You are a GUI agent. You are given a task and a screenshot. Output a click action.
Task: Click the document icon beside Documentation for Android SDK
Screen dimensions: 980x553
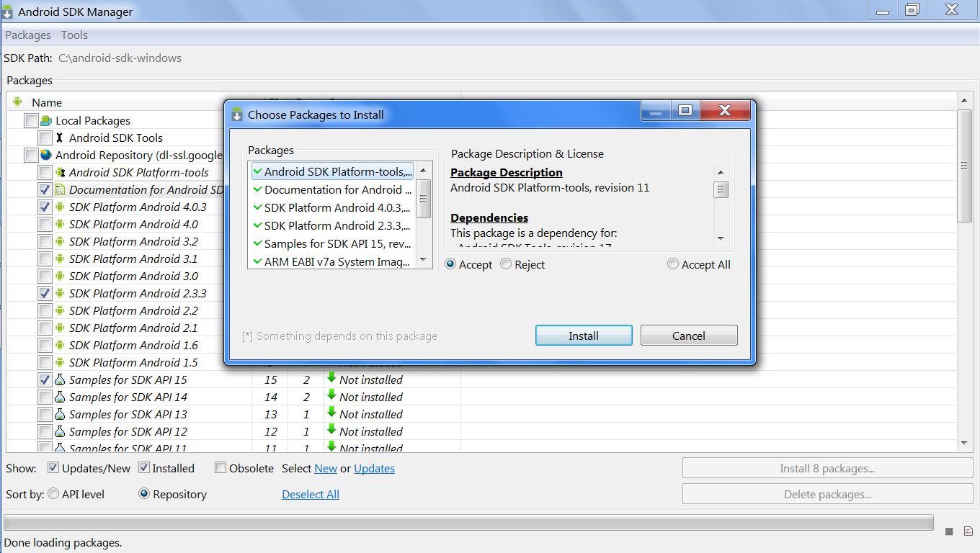(x=60, y=189)
